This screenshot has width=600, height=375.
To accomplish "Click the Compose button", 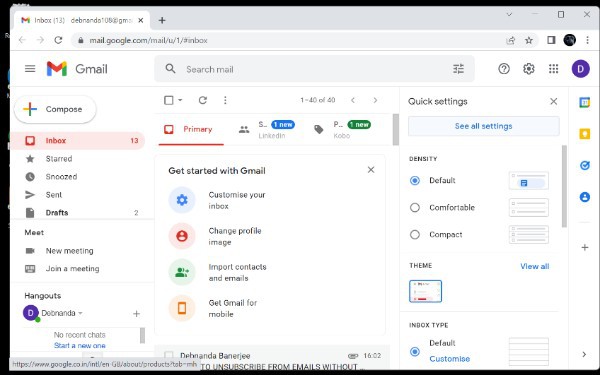I will coord(55,109).
